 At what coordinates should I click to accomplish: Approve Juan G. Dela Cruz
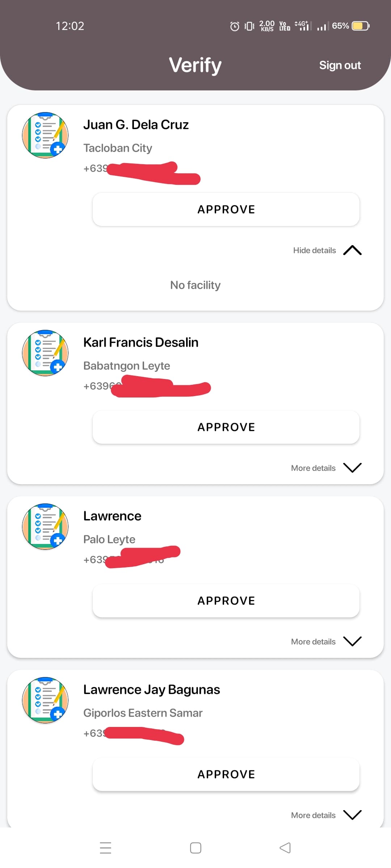click(x=226, y=209)
